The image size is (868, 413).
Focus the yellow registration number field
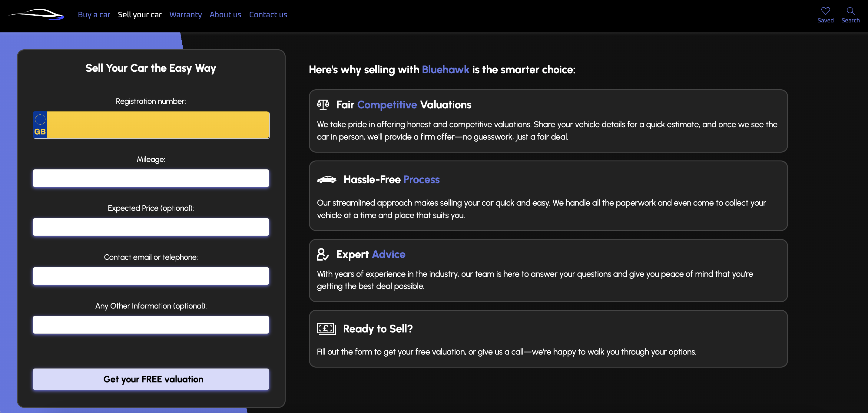[158, 125]
